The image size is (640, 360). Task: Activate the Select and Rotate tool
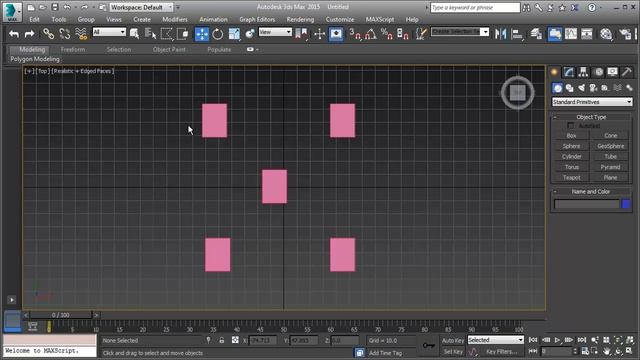218,34
